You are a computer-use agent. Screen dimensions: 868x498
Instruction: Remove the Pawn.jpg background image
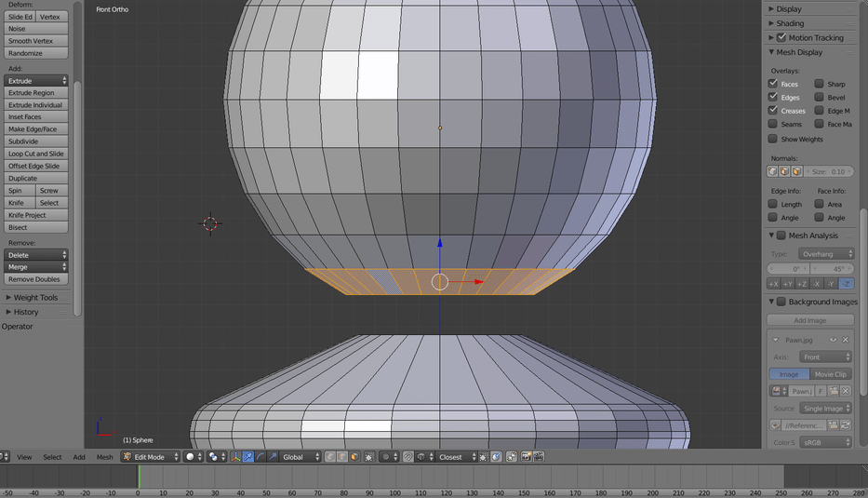tap(846, 340)
